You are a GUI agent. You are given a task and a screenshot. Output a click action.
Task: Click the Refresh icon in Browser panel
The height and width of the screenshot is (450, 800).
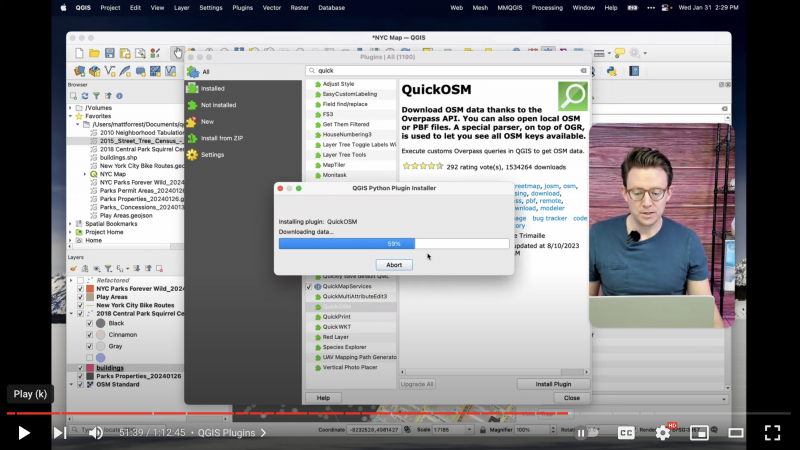tap(83, 96)
